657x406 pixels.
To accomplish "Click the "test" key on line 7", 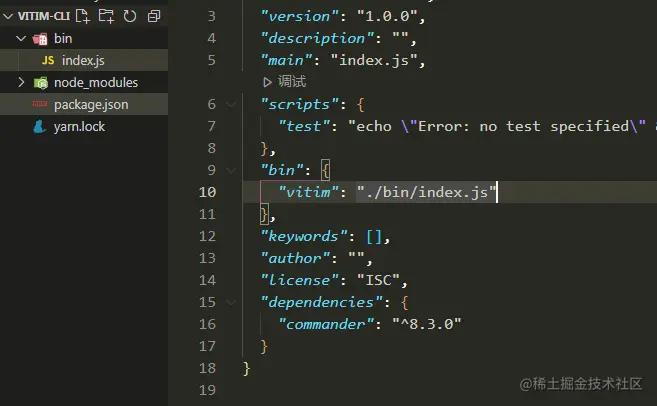I will (304, 126).
